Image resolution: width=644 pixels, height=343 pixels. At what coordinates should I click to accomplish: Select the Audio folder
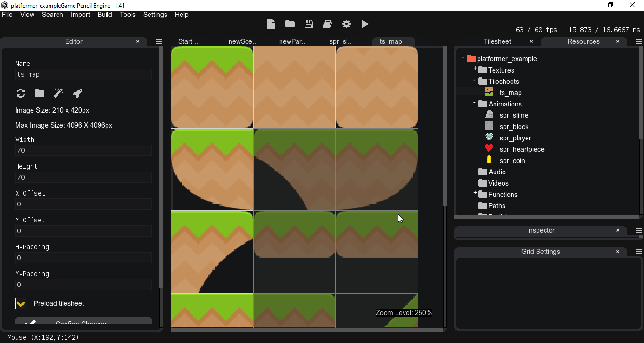click(492, 172)
